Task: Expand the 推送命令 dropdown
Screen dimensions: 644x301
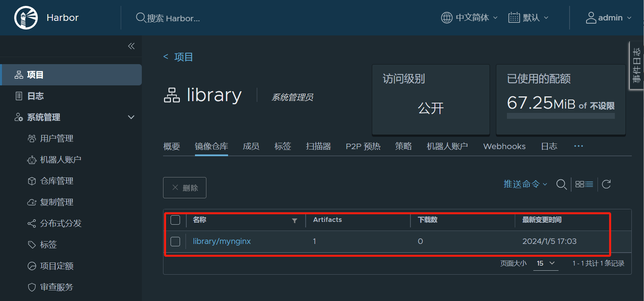Action: tap(525, 184)
